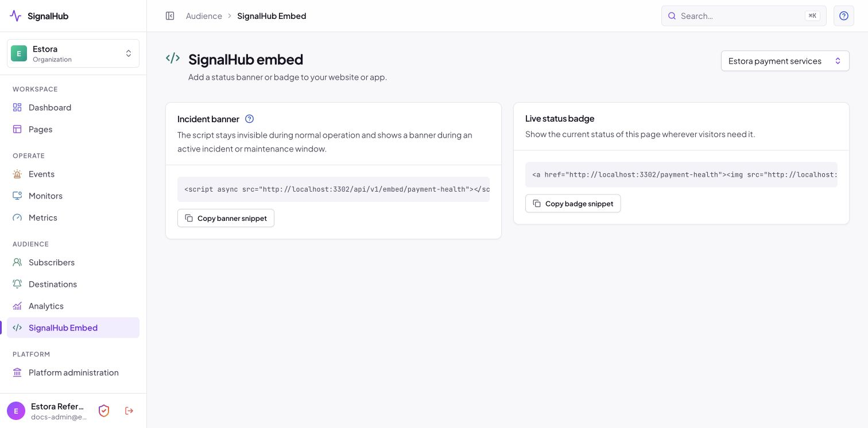The width and height of the screenshot is (868, 428).
Task: Navigate to Destinations
Action: (x=73, y=284)
